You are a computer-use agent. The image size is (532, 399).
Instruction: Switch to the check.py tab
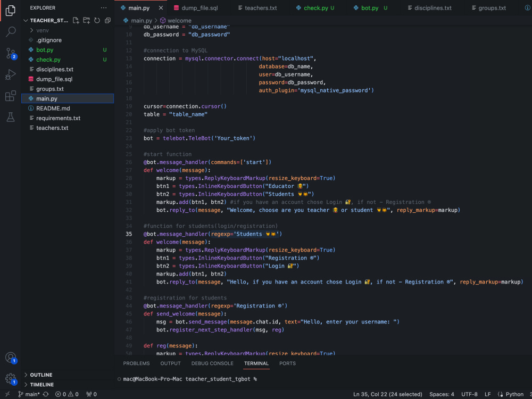click(x=315, y=8)
